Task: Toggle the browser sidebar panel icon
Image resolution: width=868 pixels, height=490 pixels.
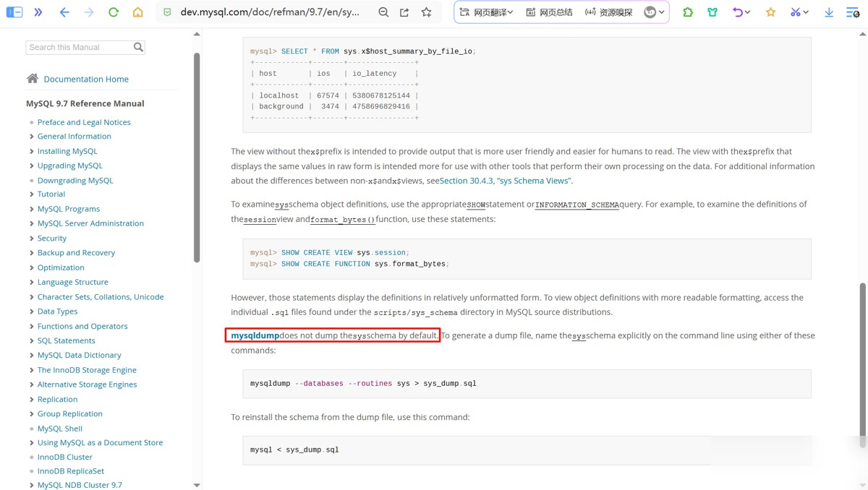Action: tap(14, 12)
